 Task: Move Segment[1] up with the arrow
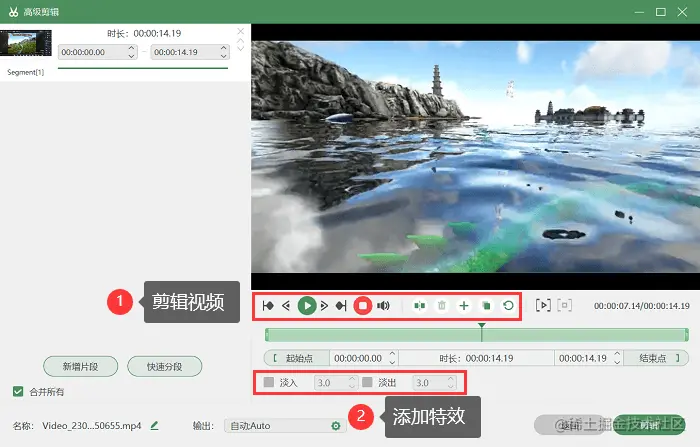241,41
